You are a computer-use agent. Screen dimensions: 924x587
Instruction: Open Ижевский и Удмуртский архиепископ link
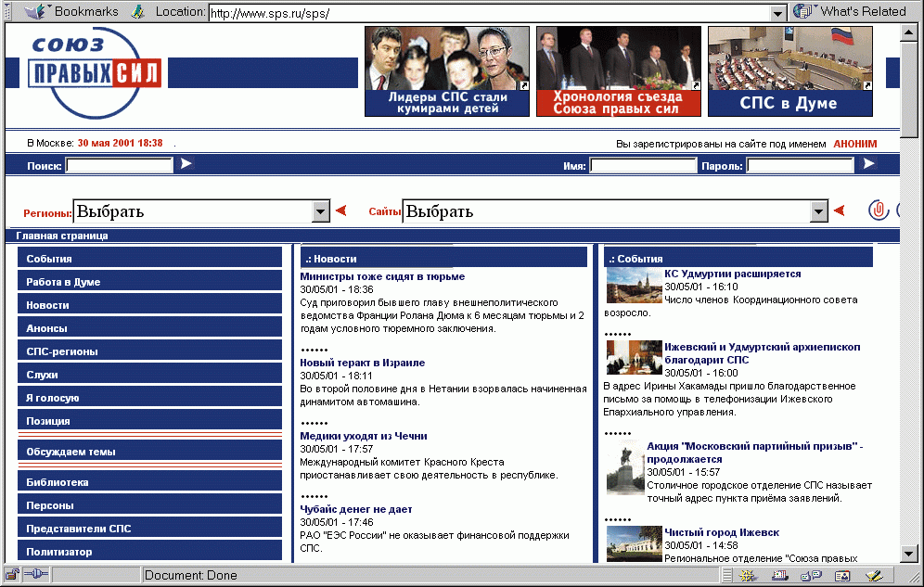click(x=762, y=353)
